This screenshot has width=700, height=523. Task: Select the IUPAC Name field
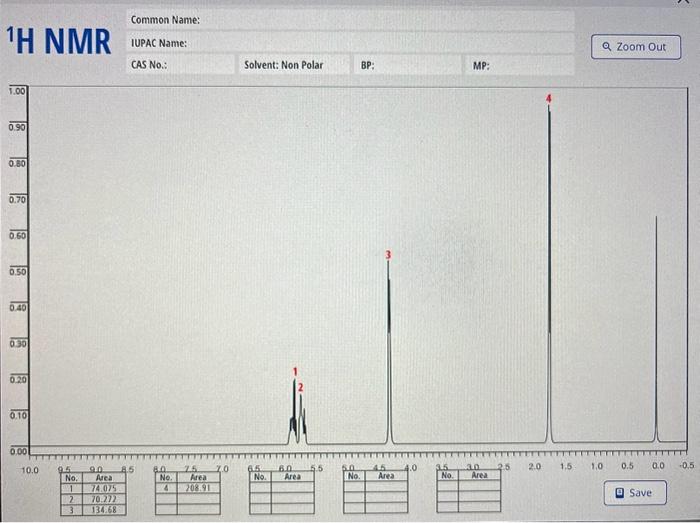[x=350, y=43]
